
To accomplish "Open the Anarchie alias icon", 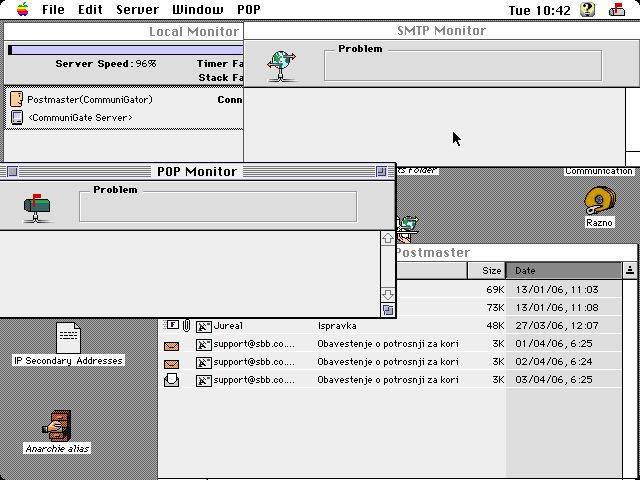I will (57, 425).
